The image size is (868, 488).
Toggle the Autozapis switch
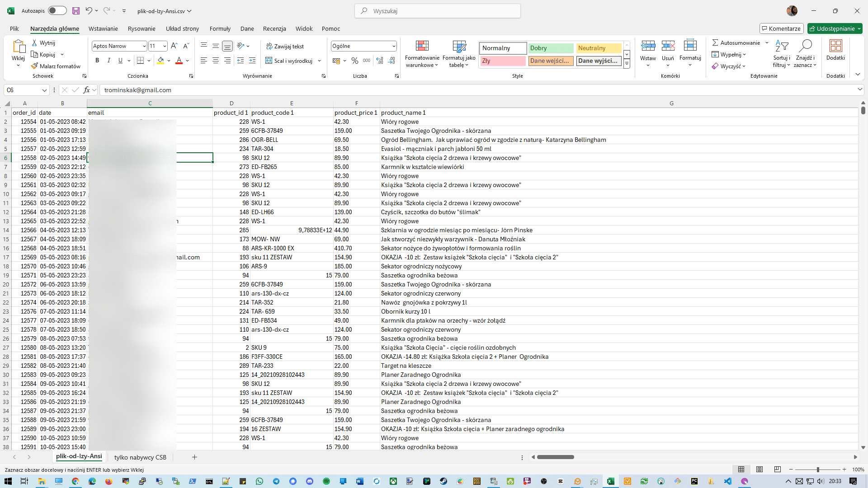pyautogui.click(x=57, y=11)
